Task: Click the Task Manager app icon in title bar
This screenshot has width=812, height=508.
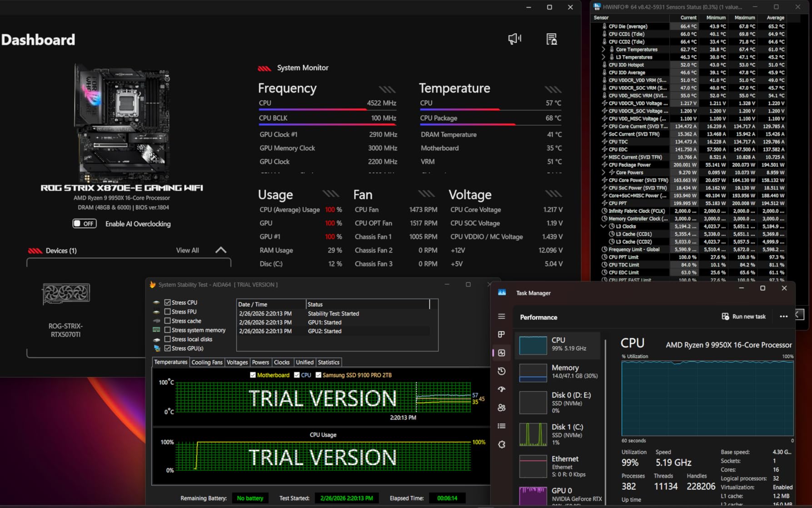Action: coord(502,293)
